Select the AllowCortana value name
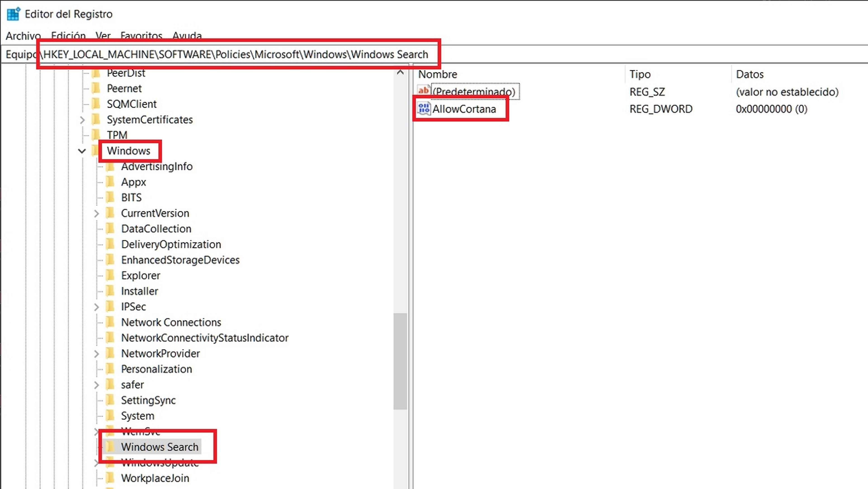 [x=464, y=109]
